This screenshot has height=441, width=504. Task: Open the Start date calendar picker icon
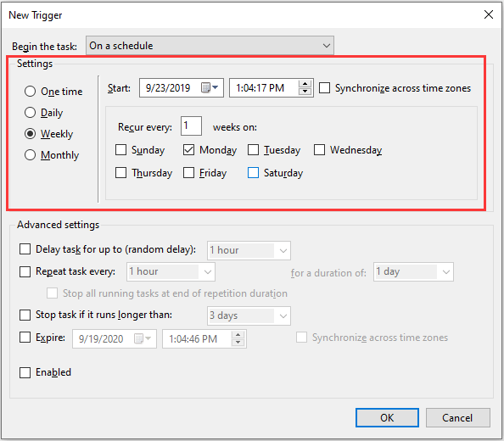[210, 87]
